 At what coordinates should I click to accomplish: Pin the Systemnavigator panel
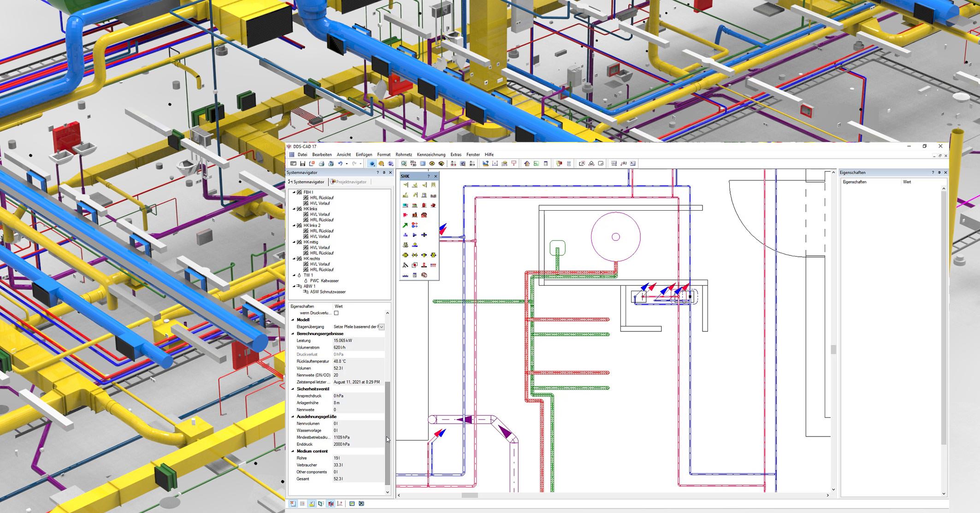point(384,173)
